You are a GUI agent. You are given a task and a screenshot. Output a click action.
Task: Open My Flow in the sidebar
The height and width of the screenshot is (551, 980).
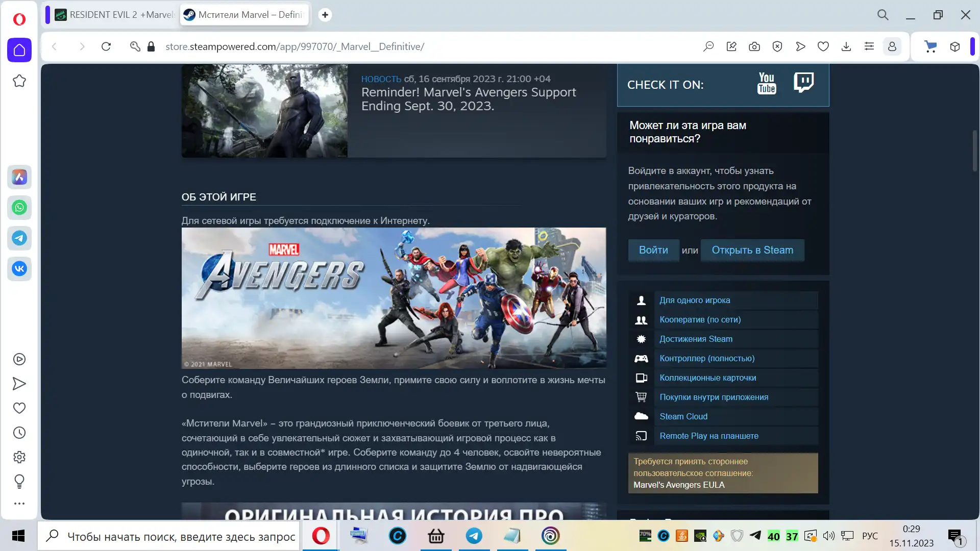(x=19, y=384)
